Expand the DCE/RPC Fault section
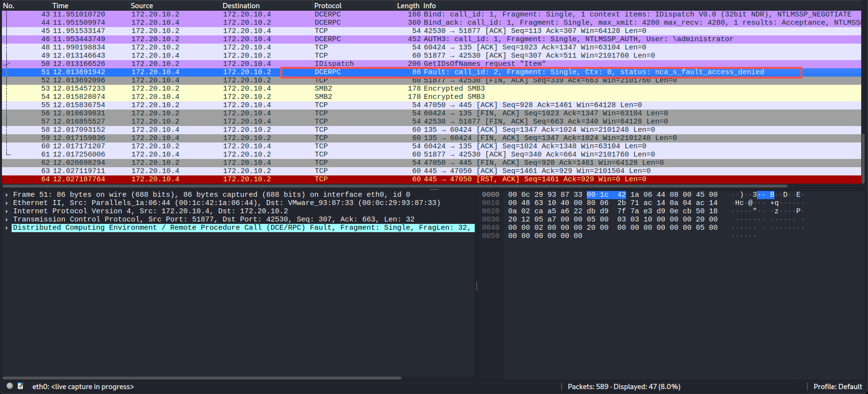 (7, 228)
